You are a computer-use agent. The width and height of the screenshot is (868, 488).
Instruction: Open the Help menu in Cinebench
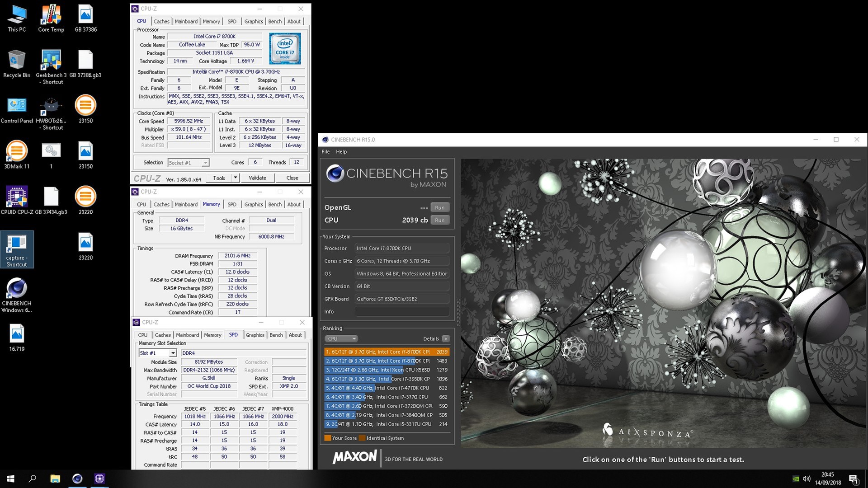point(341,152)
